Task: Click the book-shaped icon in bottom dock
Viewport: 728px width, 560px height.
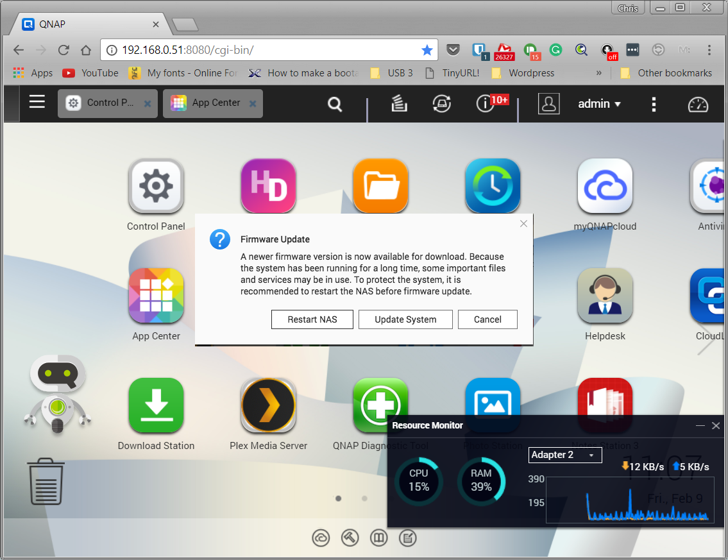Action: (x=379, y=538)
